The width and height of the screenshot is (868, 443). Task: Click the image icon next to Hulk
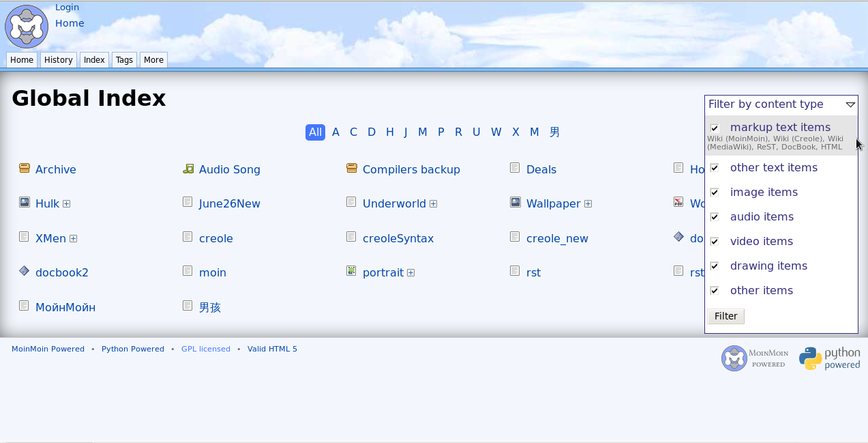(25, 202)
